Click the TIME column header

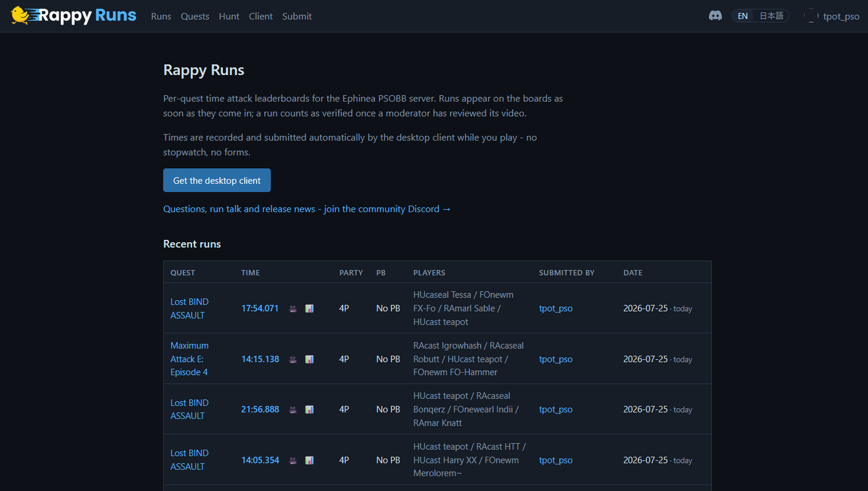[250, 273]
